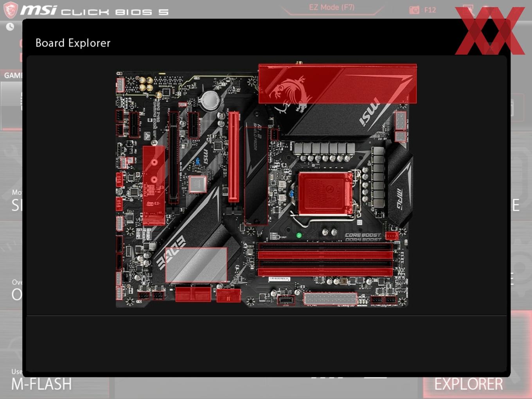
Task: Click the 24-pin ATX power connector
Action: coord(330,299)
